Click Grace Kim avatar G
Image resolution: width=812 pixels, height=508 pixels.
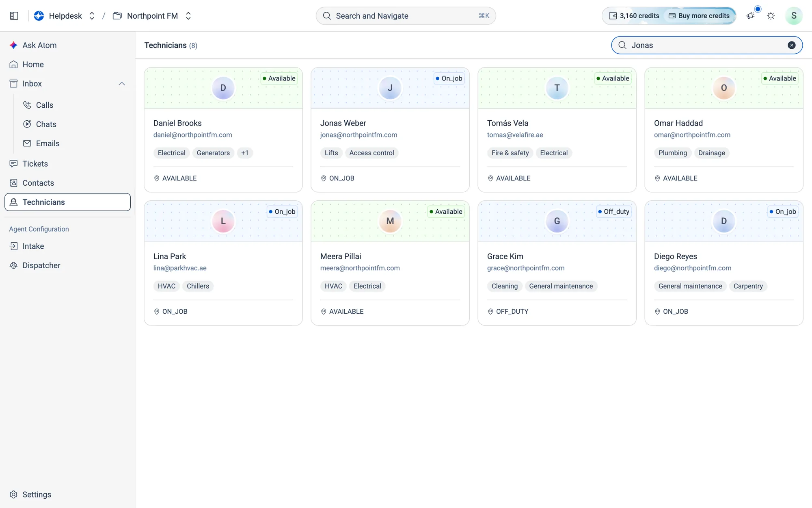point(557,221)
